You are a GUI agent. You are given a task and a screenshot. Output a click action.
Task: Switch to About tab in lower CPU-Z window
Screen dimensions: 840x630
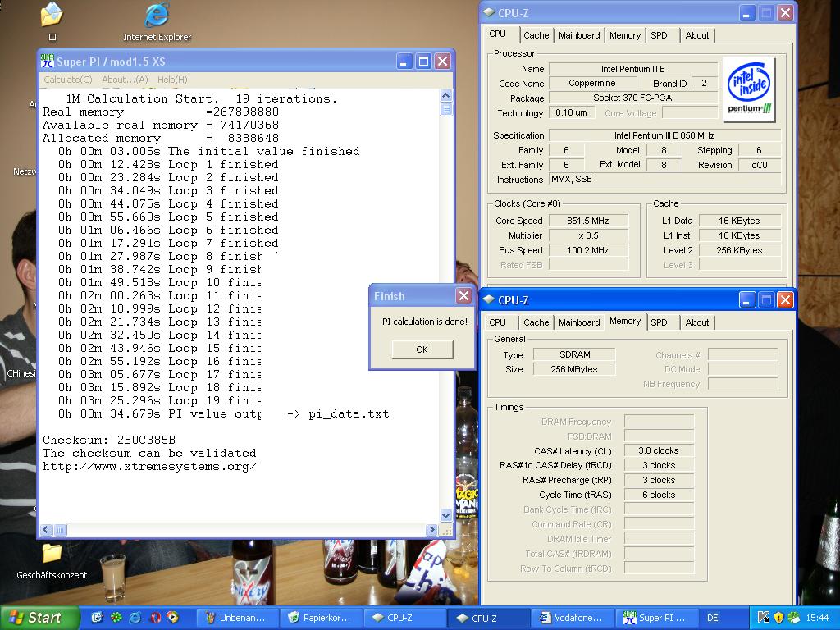pos(697,322)
